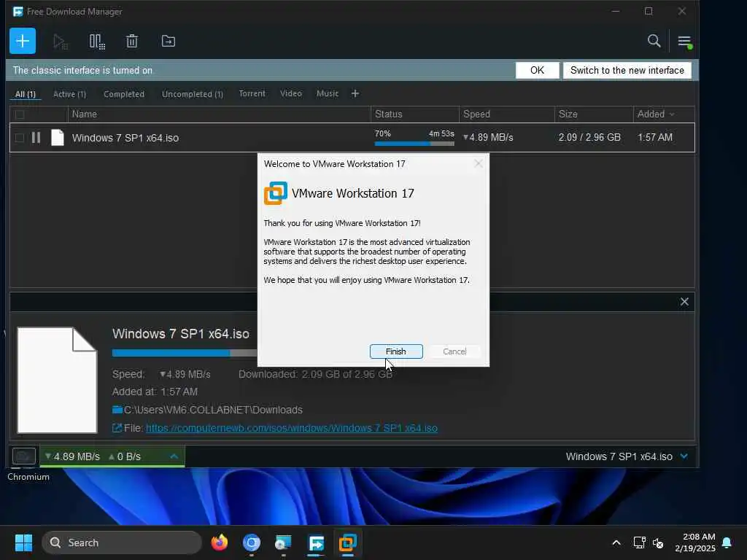Click the Pause downloads toolbar icon

[x=97, y=42]
